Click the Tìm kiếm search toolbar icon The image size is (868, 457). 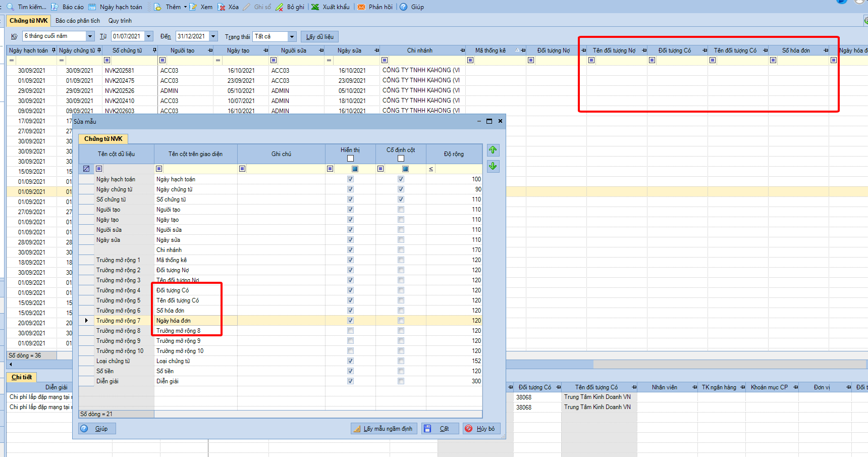point(10,7)
